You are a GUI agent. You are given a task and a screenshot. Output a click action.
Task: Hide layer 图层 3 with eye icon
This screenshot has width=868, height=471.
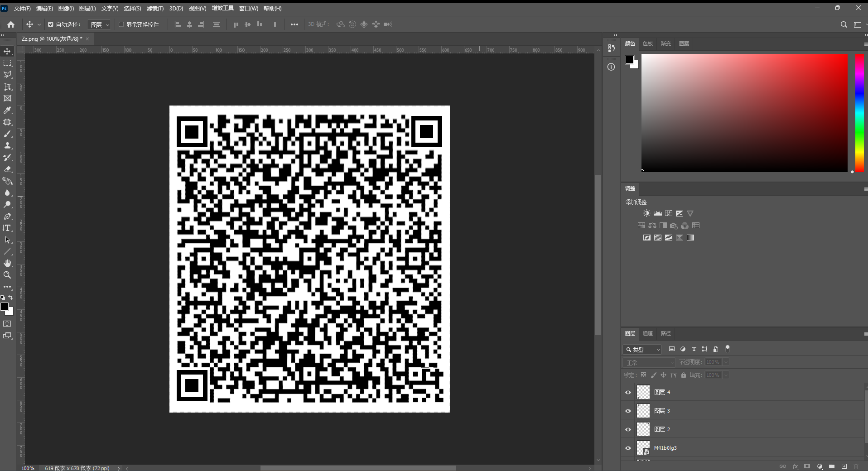click(x=628, y=411)
